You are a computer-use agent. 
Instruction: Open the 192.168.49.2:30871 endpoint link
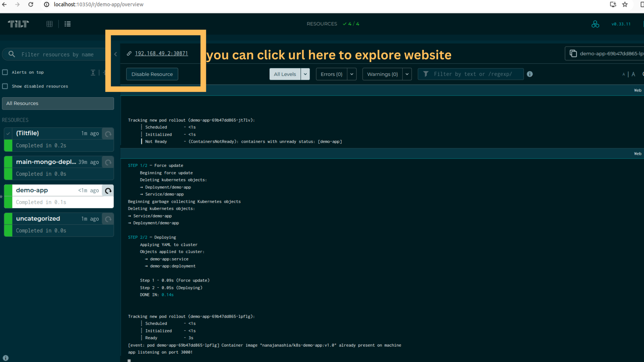click(x=161, y=53)
